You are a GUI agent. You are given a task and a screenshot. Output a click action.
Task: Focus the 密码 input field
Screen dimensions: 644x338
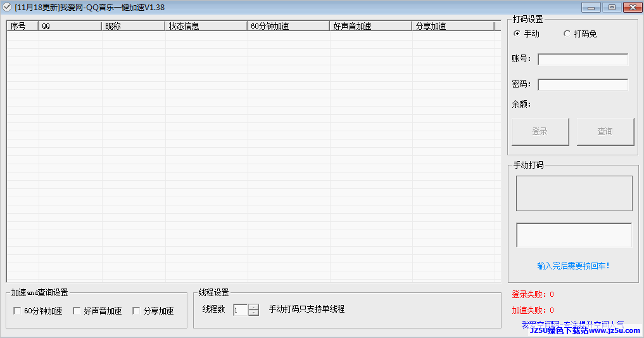[x=583, y=85]
